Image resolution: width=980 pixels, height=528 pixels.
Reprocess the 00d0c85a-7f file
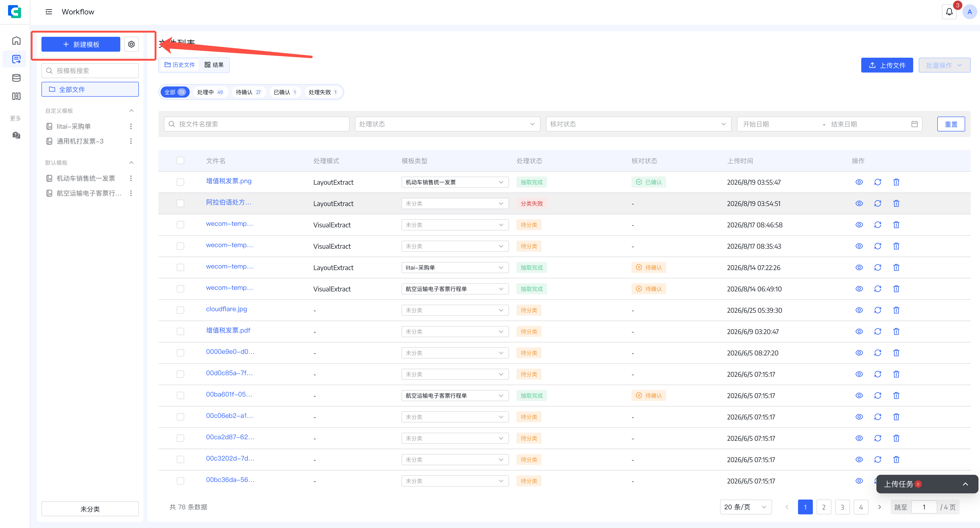click(878, 374)
